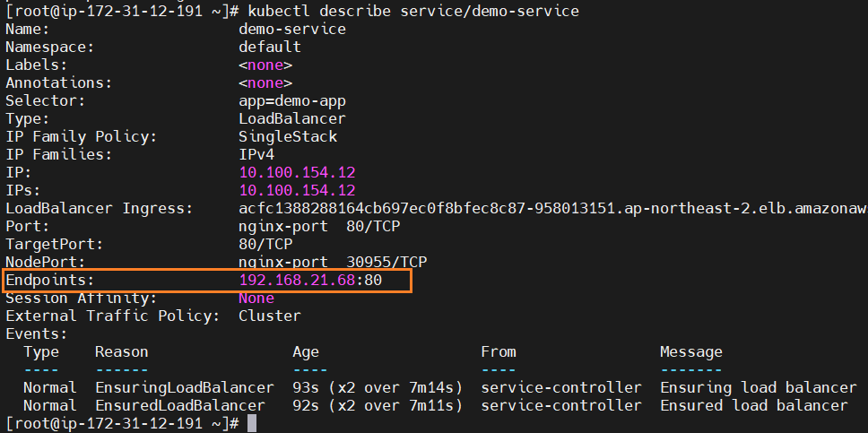Click the LoadBalancer Ingress hostname

pos(553,209)
